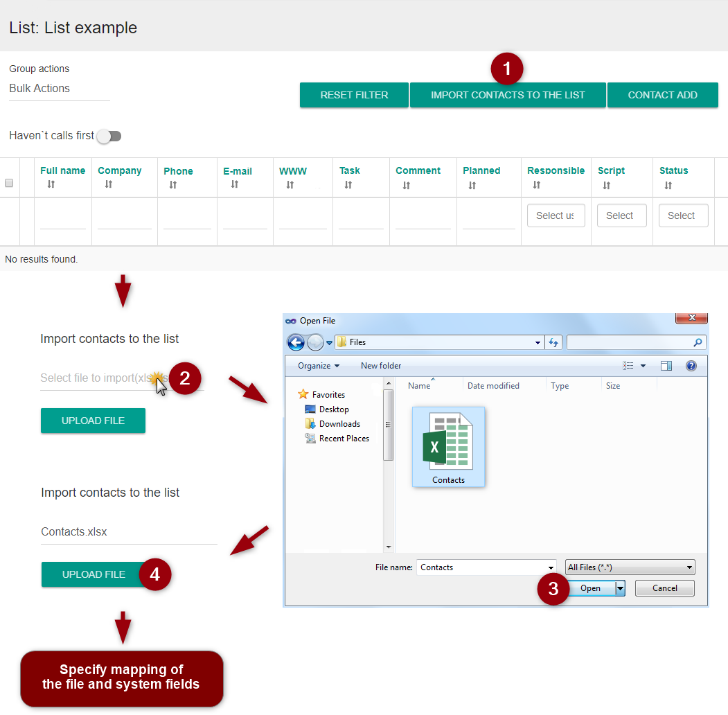Viewport: 728px width, 715px height.
Task: Click the help question mark icon
Action: coord(691,366)
